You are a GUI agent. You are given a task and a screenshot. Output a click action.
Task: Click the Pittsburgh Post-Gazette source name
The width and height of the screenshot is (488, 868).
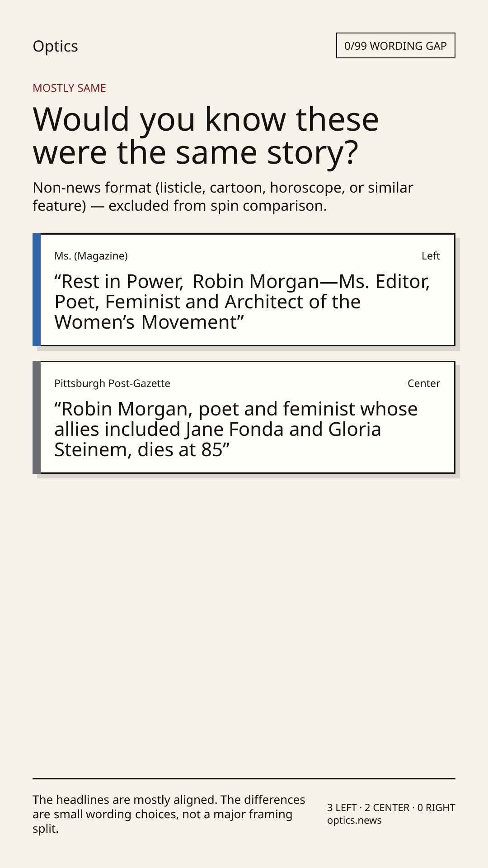pyautogui.click(x=112, y=383)
